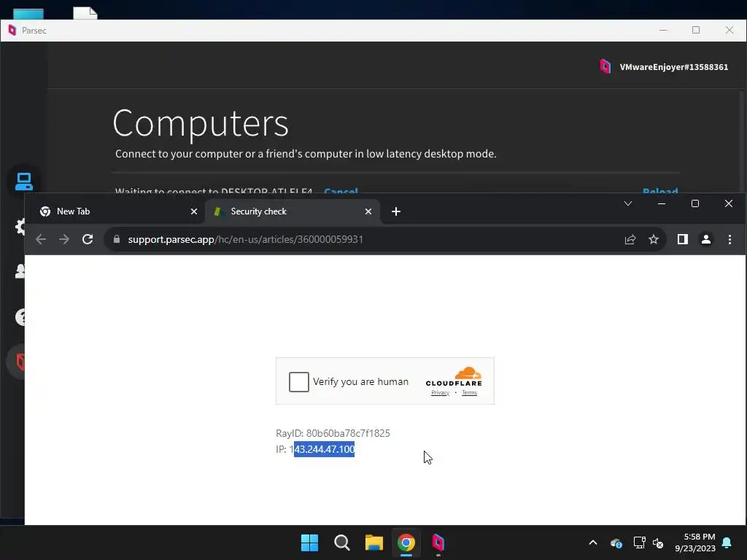This screenshot has height=560, width=747.
Task: Open Windows taskbar search
Action: tap(342, 542)
